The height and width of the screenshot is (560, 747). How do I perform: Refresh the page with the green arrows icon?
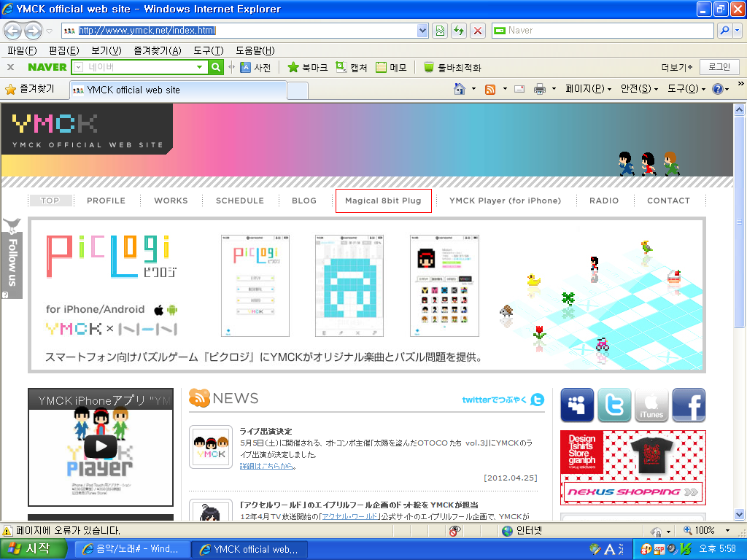click(x=459, y=31)
